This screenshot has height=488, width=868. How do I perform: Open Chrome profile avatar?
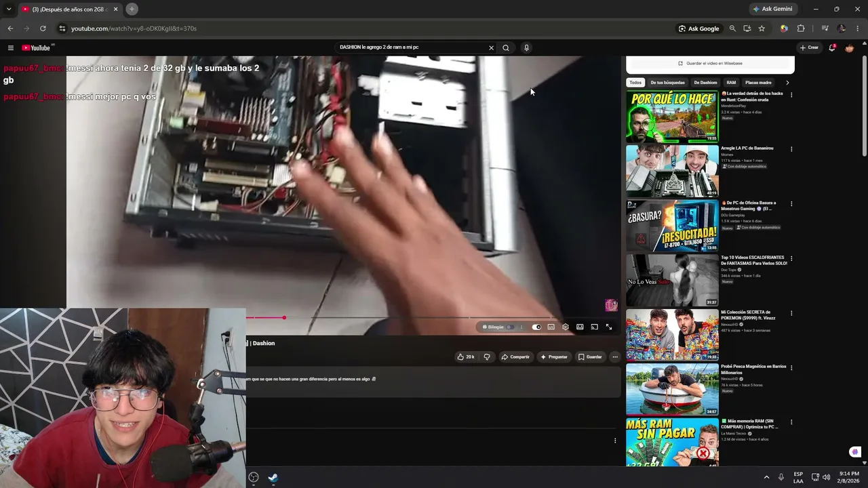click(842, 28)
